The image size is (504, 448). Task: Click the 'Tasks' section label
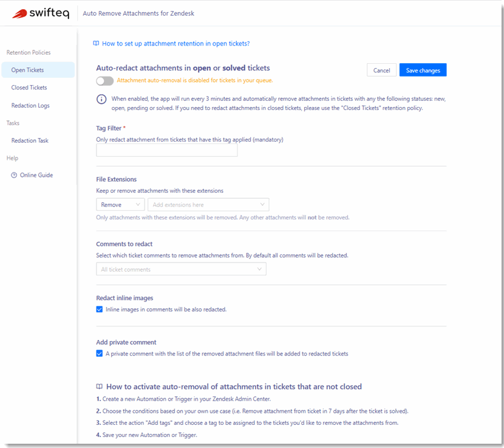point(13,123)
